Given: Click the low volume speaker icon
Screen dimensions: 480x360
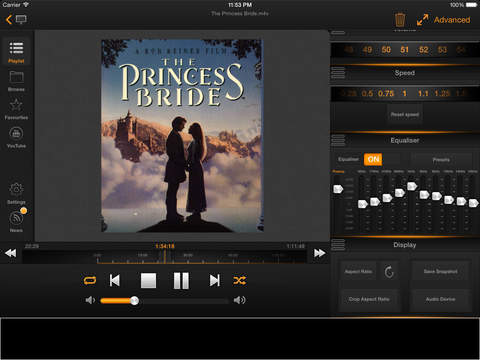Looking at the screenshot, I should [90, 300].
